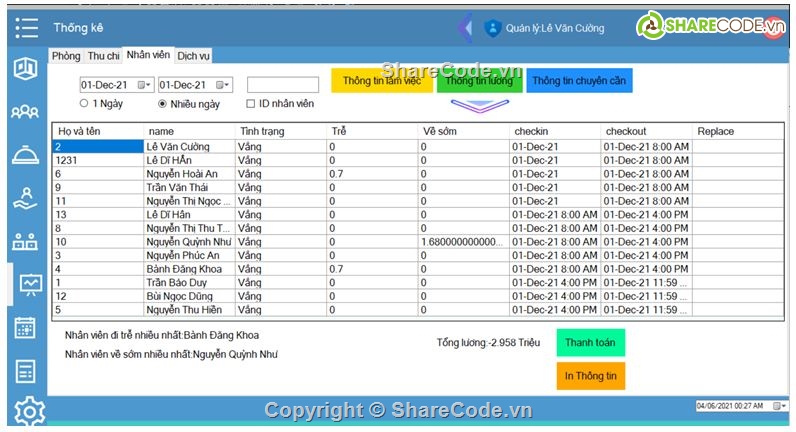
Task: Sort by checkout column header
Action: pos(646,131)
